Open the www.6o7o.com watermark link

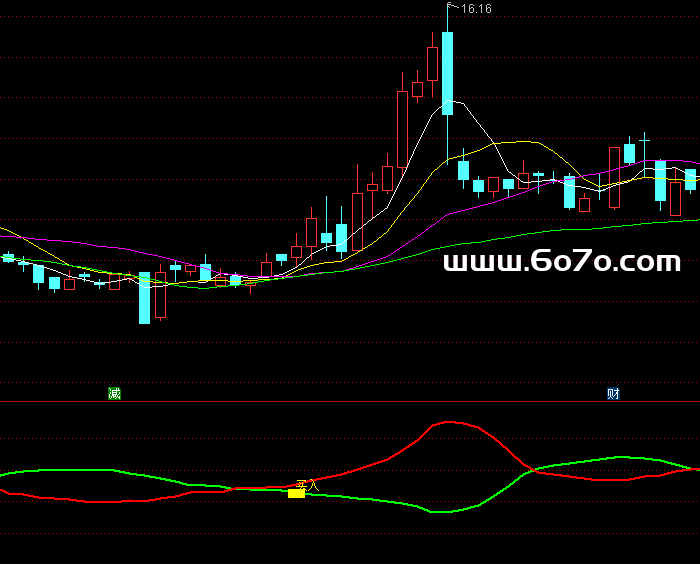[x=561, y=262]
